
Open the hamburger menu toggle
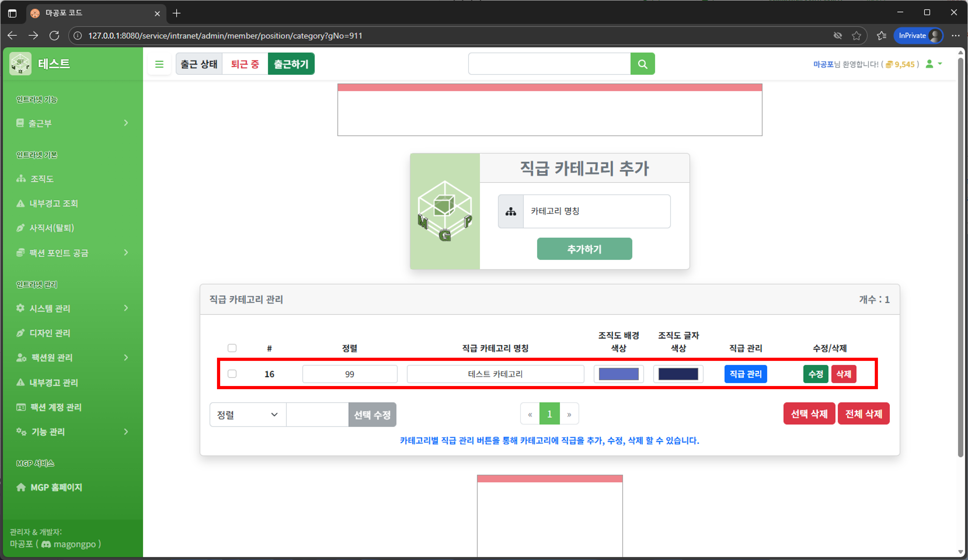coord(159,64)
